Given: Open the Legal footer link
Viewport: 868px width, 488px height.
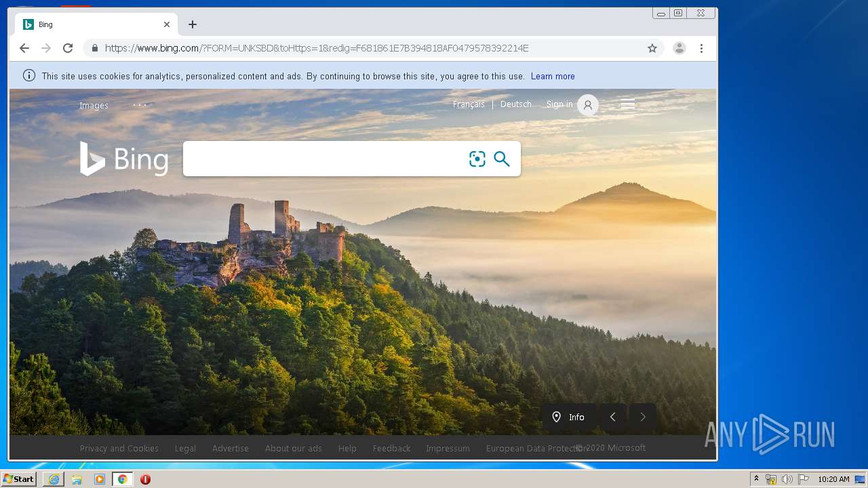Looking at the screenshot, I should 185,448.
